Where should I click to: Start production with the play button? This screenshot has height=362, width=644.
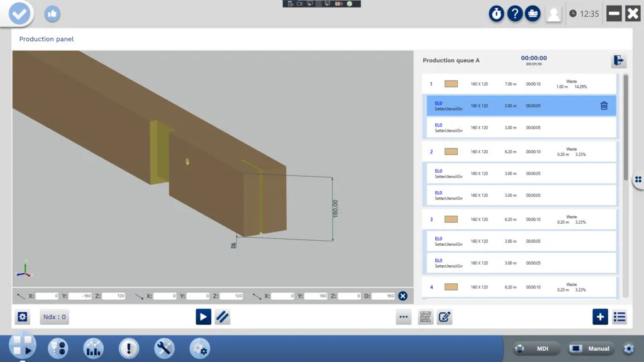(x=203, y=317)
